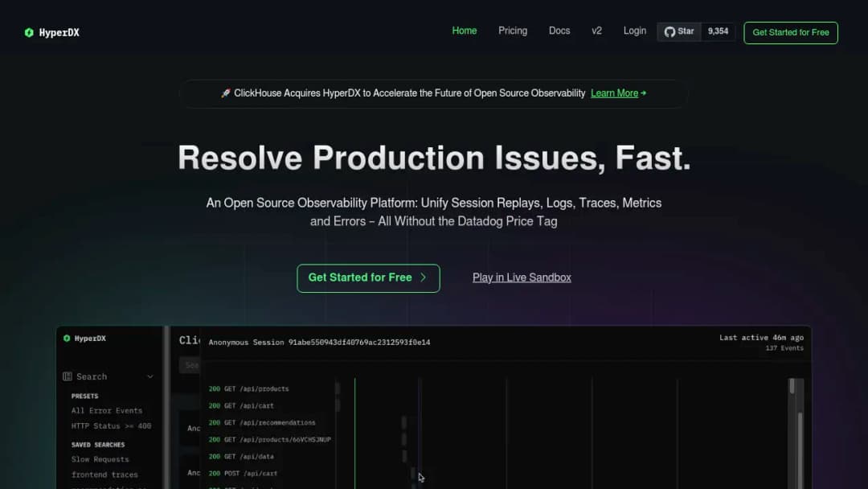The image size is (868, 489).
Task: Click the rocket icon in announcement banner
Action: pyautogui.click(x=225, y=93)
